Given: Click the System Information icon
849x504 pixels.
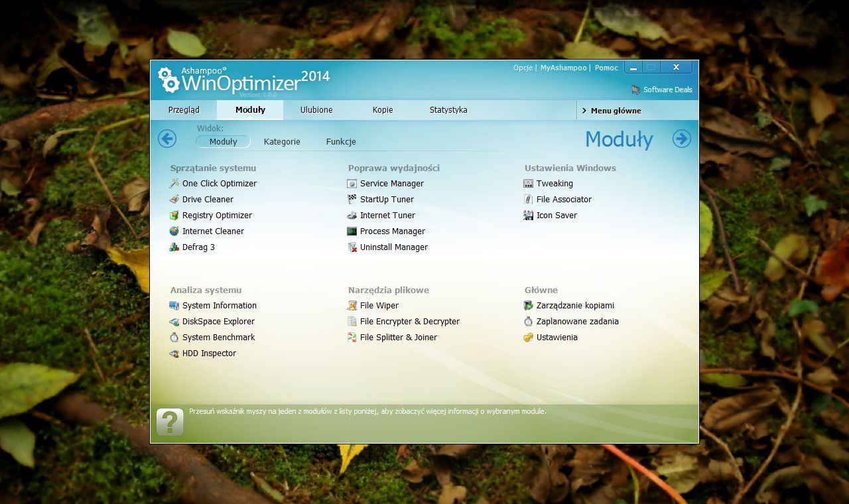Looking at the screenshot, I should [x=174, y=306].
